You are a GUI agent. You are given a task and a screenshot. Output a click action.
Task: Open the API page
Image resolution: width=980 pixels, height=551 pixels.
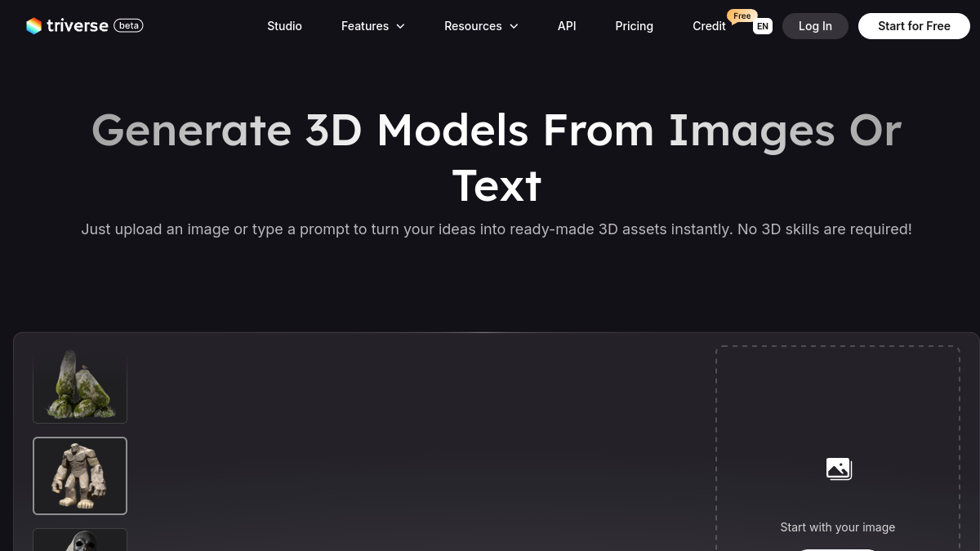567,26
